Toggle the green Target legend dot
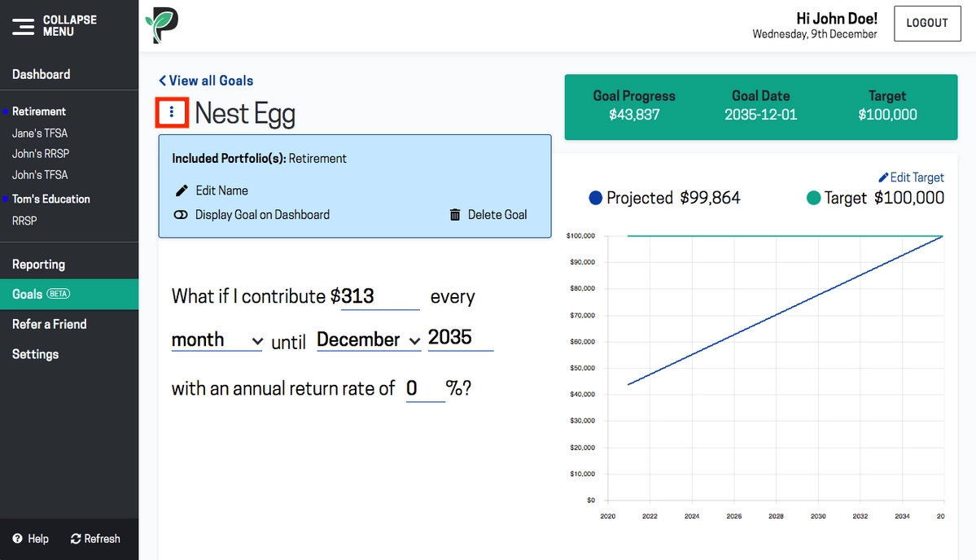The image size is (976, 560). (x=813, y=198)
